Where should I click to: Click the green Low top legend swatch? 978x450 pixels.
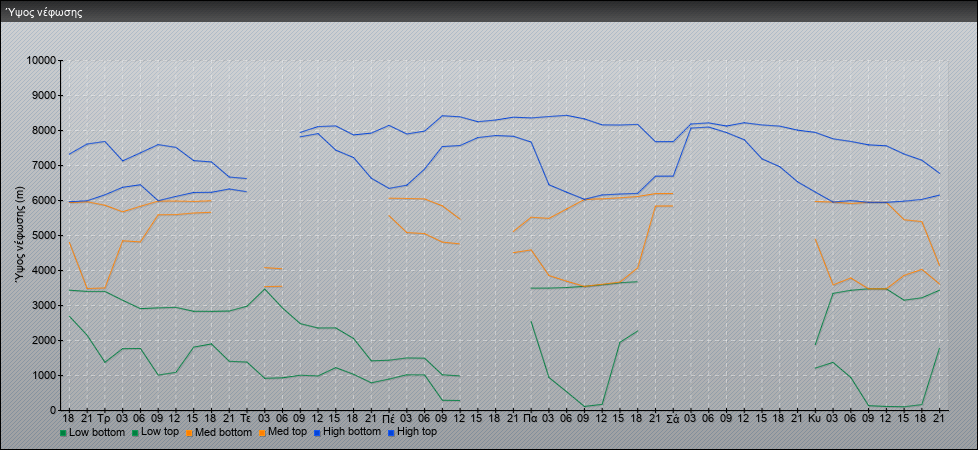point(133,433)
